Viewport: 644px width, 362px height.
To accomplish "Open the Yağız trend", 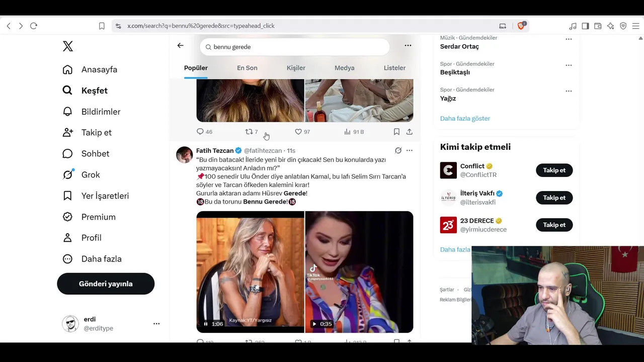I will point(448,99).
